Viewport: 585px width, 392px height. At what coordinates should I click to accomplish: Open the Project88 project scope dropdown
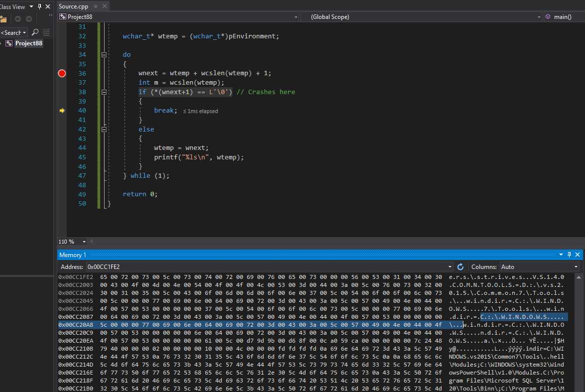point(296,17)
